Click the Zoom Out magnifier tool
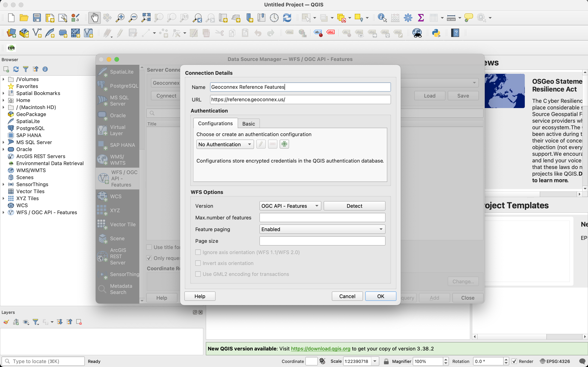This screenshot has width=588, height=367. coord(133,18)
